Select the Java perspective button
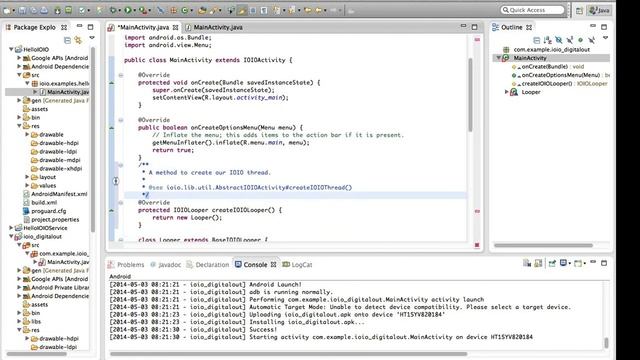This screenshot has height=360, width=640. 599,10
